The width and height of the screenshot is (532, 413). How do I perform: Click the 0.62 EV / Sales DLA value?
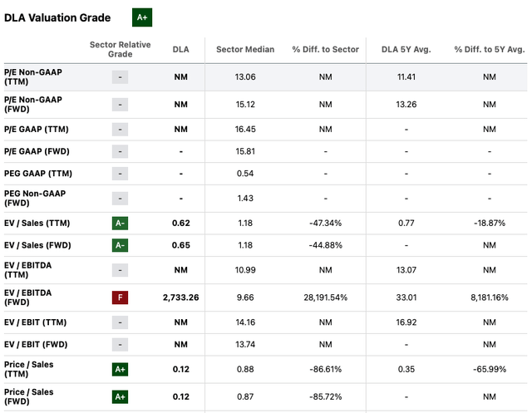pos(181,223)
